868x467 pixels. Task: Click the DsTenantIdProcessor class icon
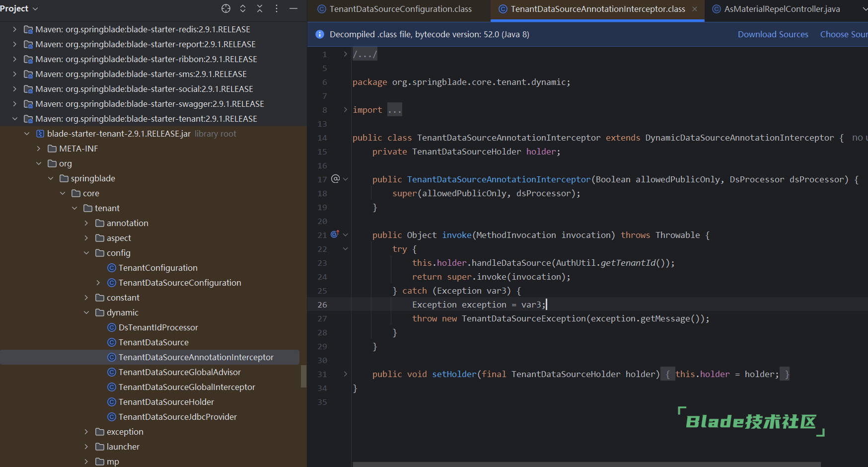(112, 327)
